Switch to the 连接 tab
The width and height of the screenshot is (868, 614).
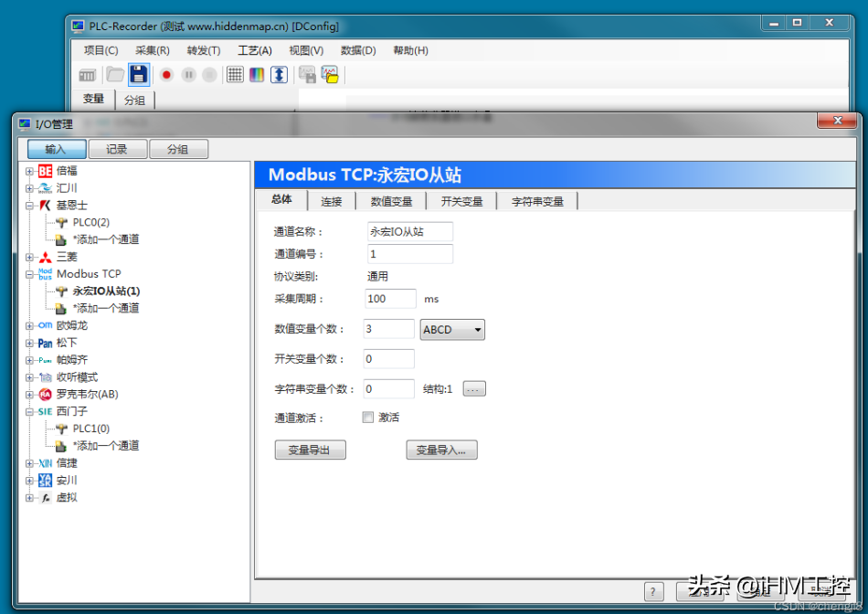click(x=331, y=202)
